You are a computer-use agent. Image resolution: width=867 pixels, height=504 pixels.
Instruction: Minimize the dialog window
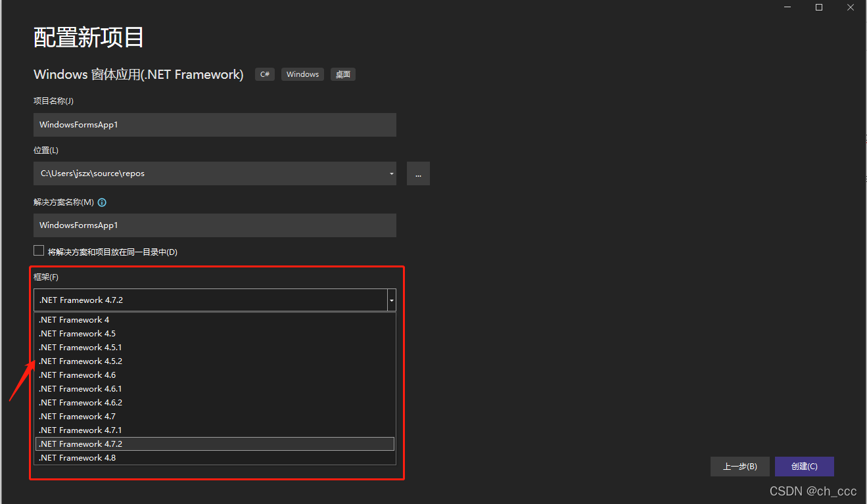787,7
